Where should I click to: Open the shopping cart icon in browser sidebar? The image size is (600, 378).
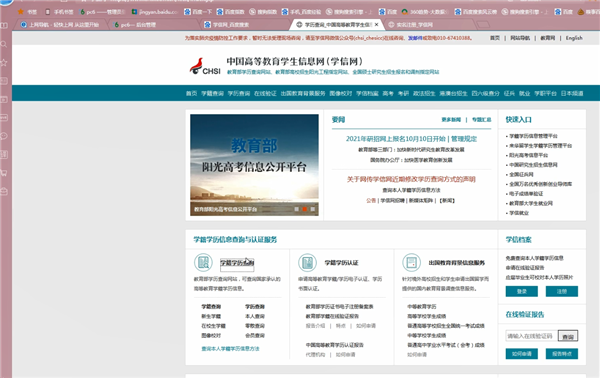[4, 173]
